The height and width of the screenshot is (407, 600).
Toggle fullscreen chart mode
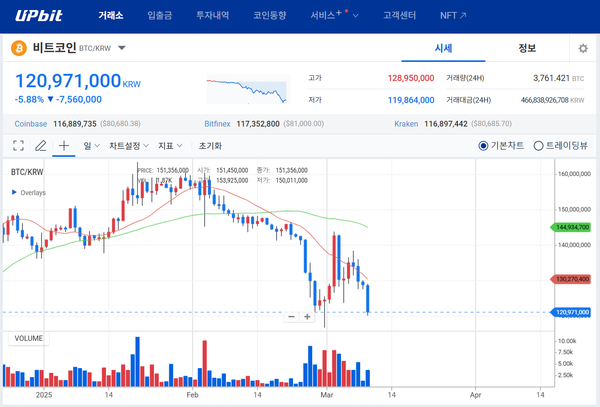[18, 145]
